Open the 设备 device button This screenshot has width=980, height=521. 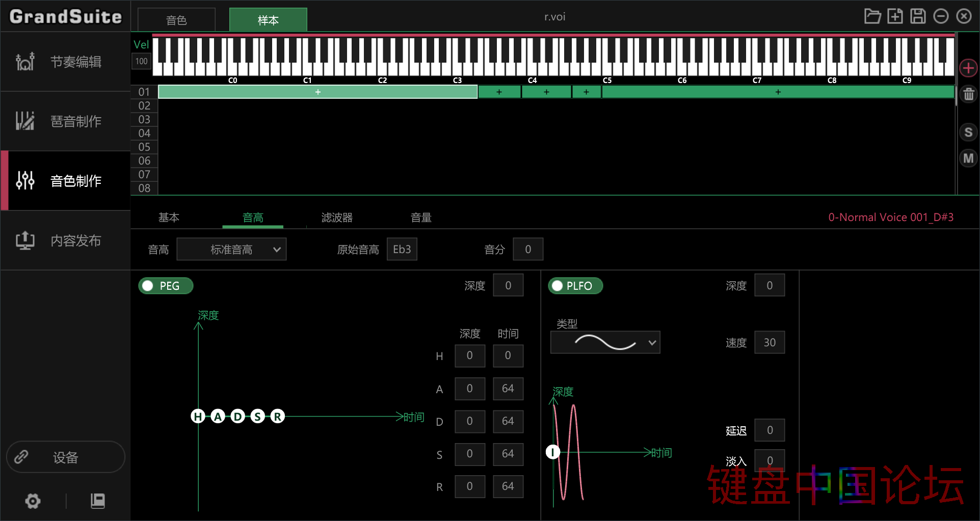point(65,457)
